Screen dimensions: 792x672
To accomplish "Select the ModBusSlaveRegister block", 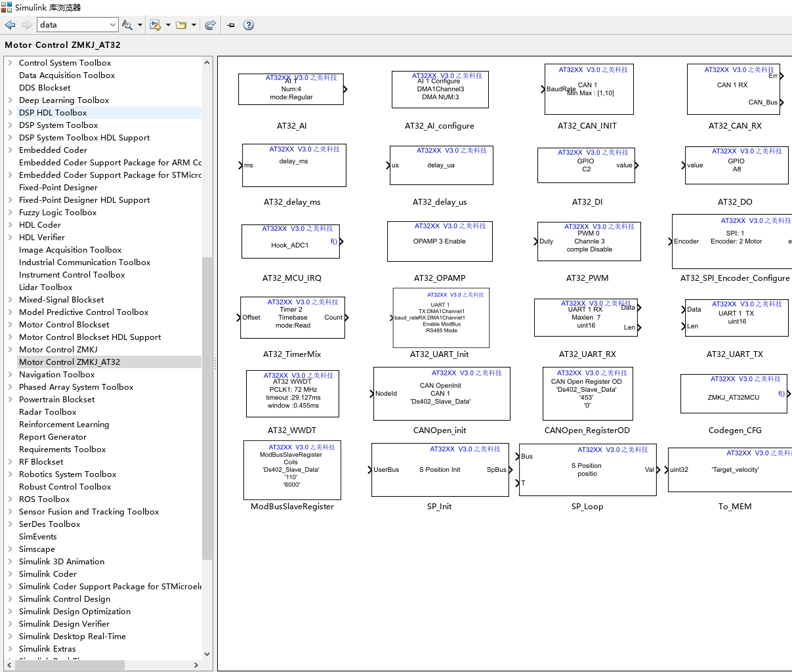I will (x=292, y=470).
